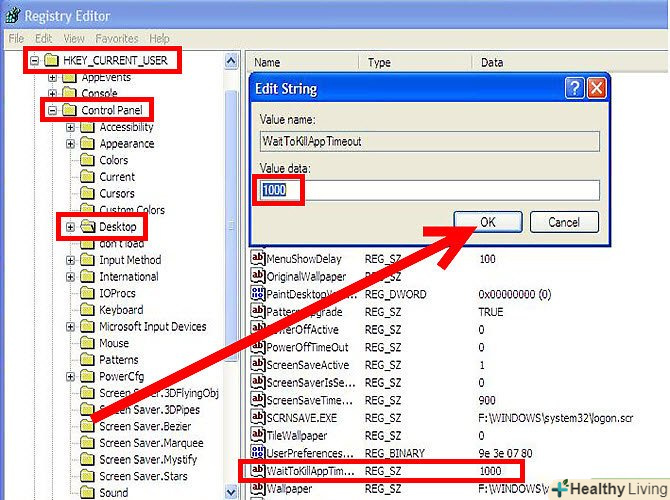Click the Mouse folder icon
This screenshot has height=500, width=670.
coord(87,343)
